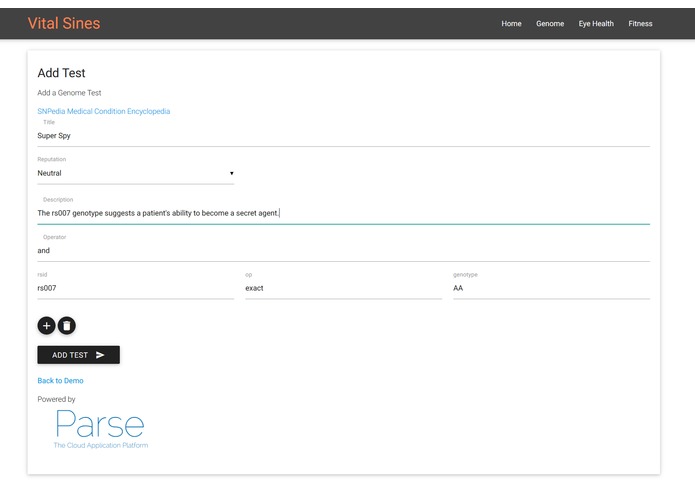Click the Vital Sines brand title
Image resolution: width=695 pixels, height=494 pixels.
tap(64, 23)
